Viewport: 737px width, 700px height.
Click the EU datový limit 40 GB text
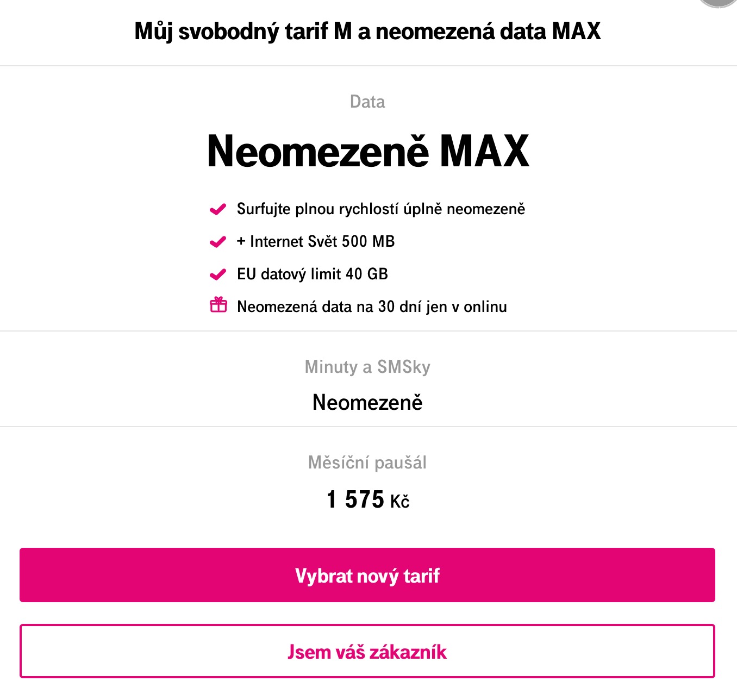313,274
